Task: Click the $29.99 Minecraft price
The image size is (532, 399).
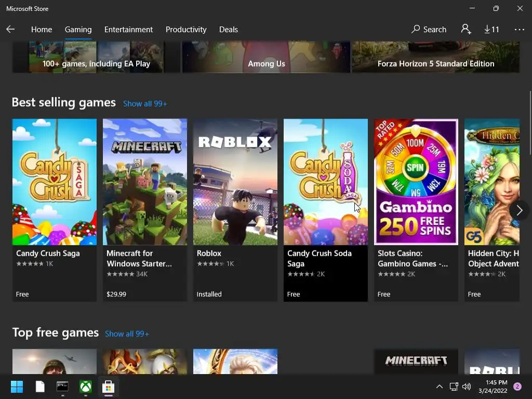Action: coord(116,294)
